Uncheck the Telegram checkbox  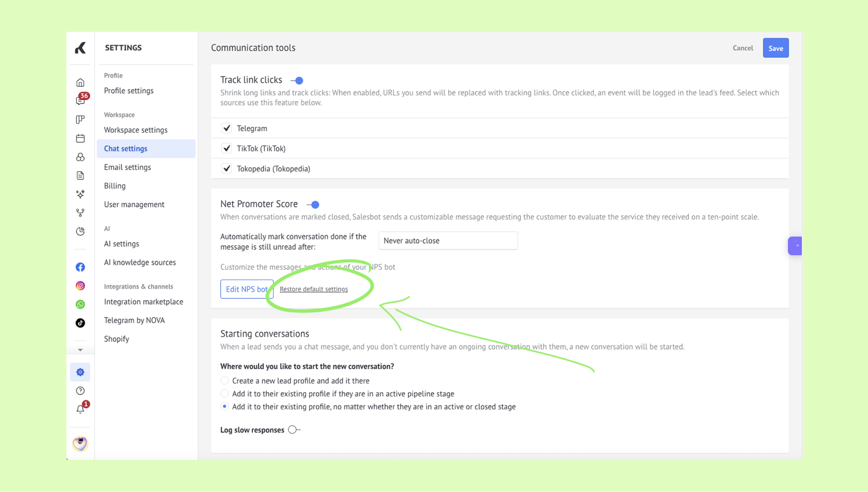pos(227,128)
